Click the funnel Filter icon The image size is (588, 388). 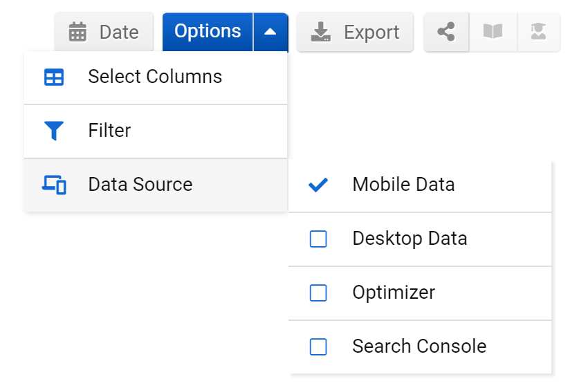click(x=54, y=131)
